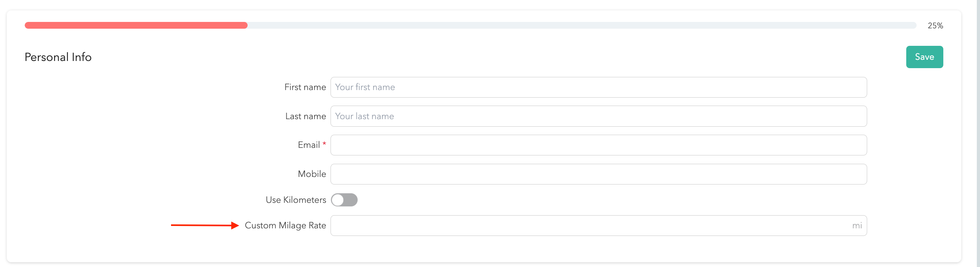Image resolution: width=980 pixels, height=267 pixels.
Task: Click the green Save button
Action: point(924,57)
